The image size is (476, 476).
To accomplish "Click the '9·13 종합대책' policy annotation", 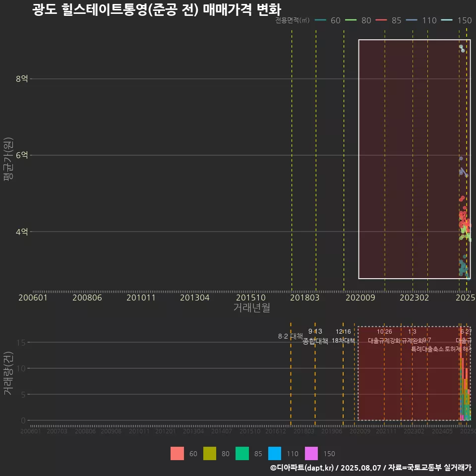I will pyautogui.click(x=315, y=336).
